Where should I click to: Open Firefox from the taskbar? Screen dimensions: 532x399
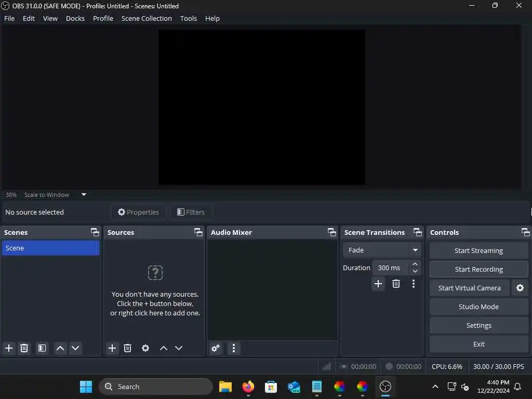tap(248, 387)
